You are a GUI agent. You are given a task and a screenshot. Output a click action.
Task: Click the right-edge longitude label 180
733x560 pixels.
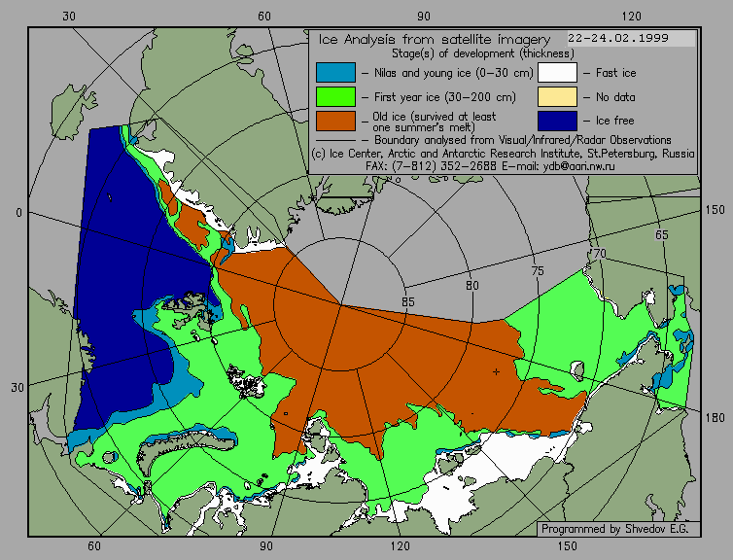coord(716,418)
